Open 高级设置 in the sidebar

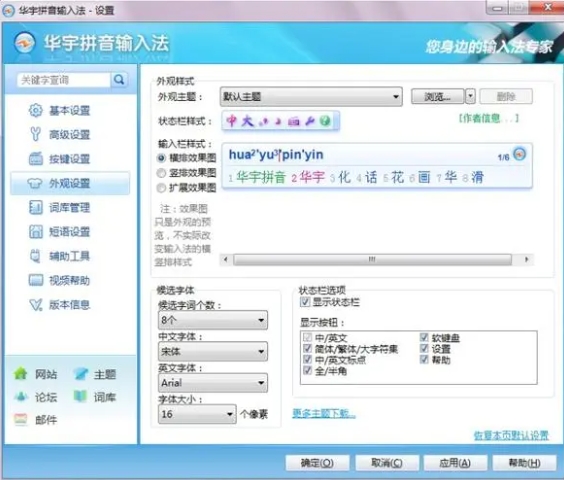pyautogui.click(x=70, y=135)
